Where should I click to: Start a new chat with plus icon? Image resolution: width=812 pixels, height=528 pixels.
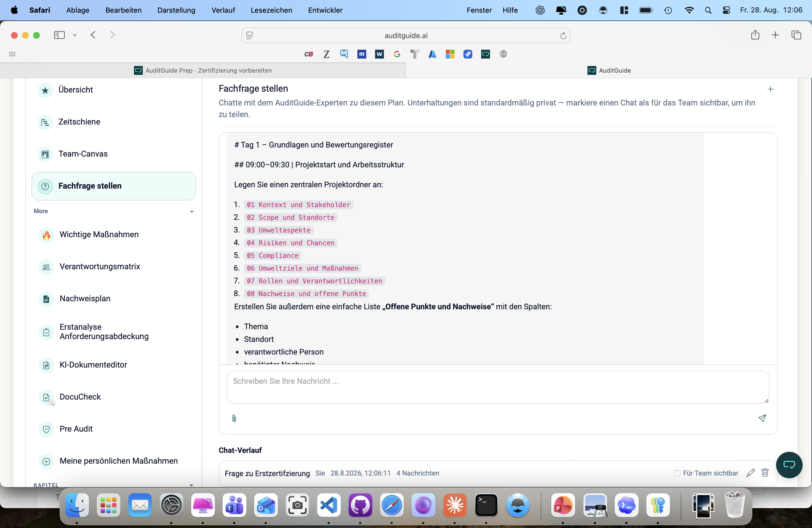click(770, 89)
